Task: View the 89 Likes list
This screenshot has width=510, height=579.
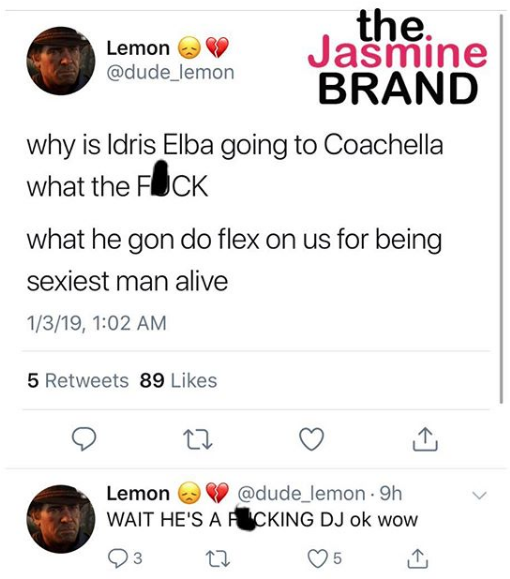Action: (x=178, y=380)
